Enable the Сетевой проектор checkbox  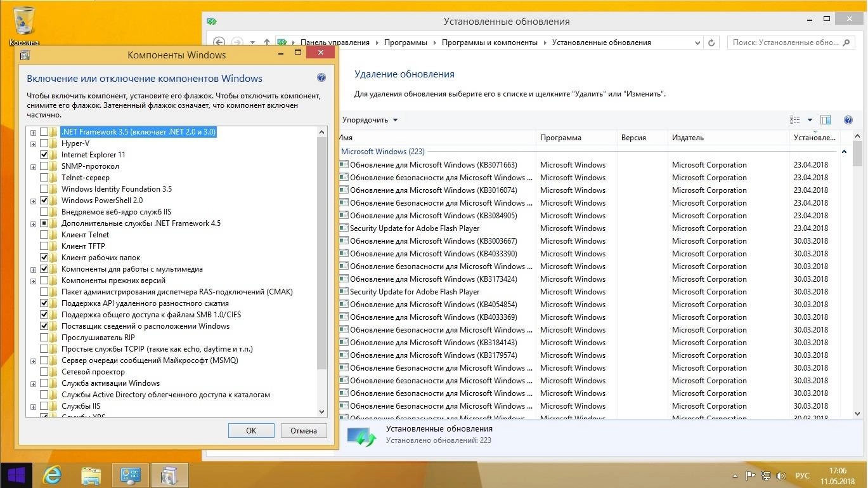click(44, 372)
